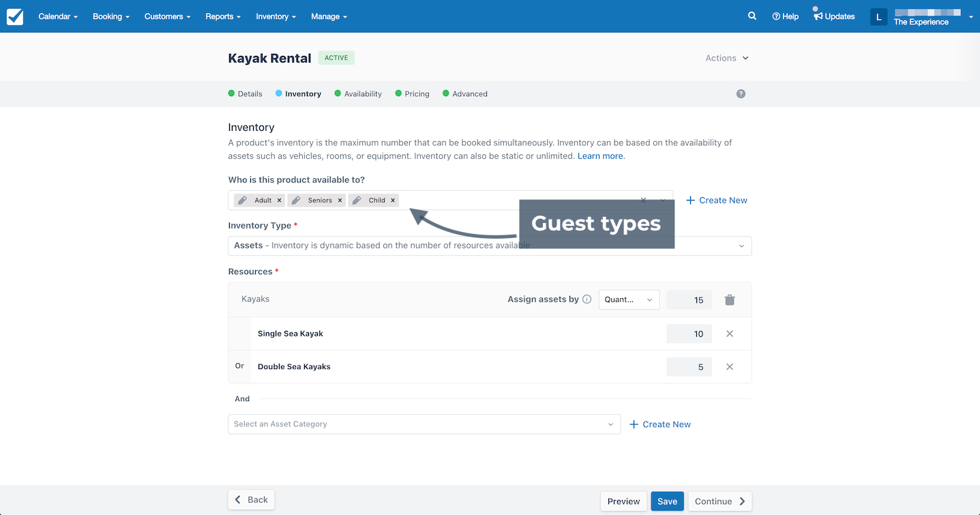Open the search magnifier icon
The height and width of the screenshot is (515, 980).
click(x=752, y=16)
